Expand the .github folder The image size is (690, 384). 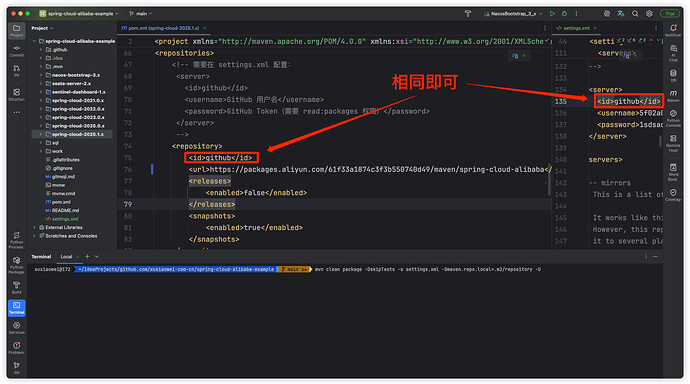(x=41, y=50)
